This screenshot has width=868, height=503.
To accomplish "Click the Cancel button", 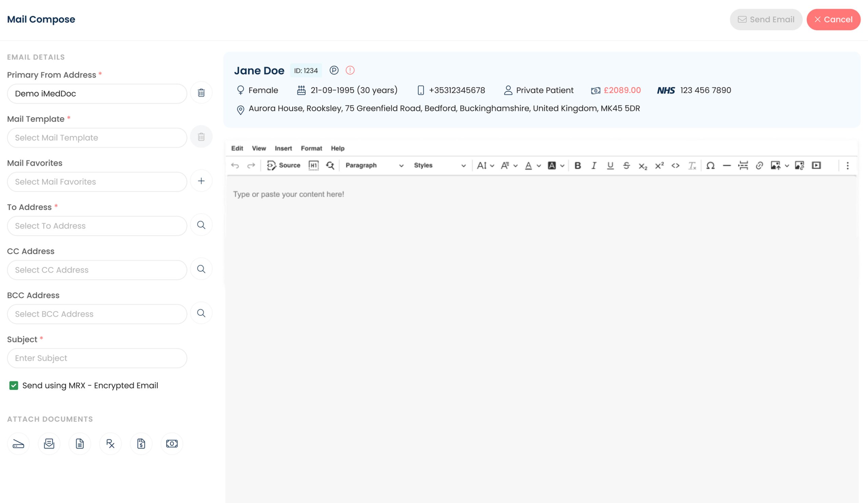I will click(833, 20).
